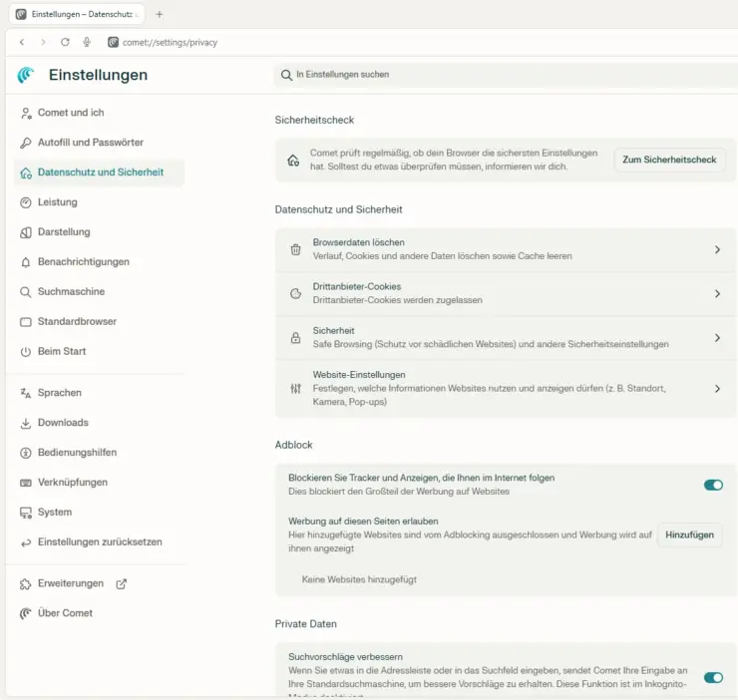738x700 pixels.
Task: Expand the Browserdaten löschen row chevron
Action: coord(717,250)
